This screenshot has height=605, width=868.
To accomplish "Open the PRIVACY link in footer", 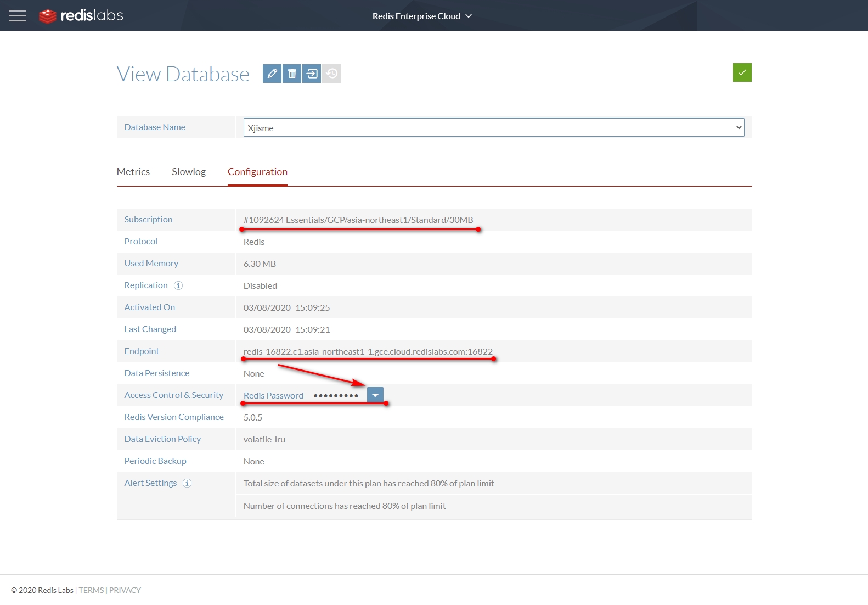I will click(x=125, y=590).
